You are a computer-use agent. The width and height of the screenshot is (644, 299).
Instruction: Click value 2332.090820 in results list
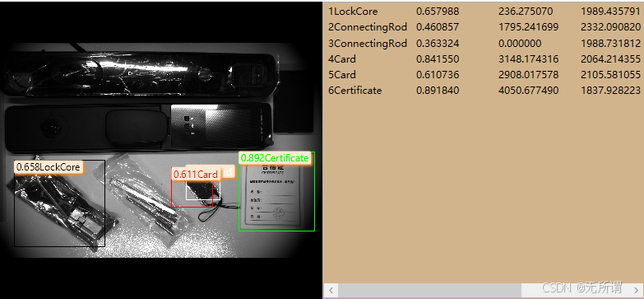point(610,27)
